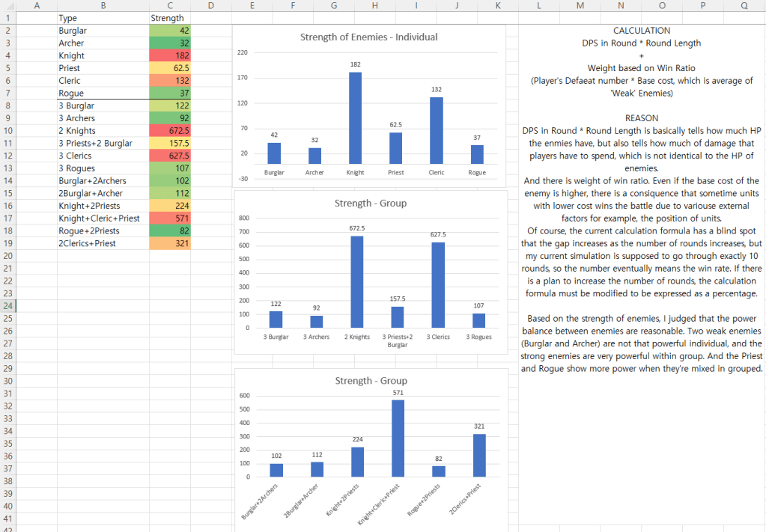Viewport: 766px width, 532px height.
Task: Select the column Q header
Action: pos(744,5)
